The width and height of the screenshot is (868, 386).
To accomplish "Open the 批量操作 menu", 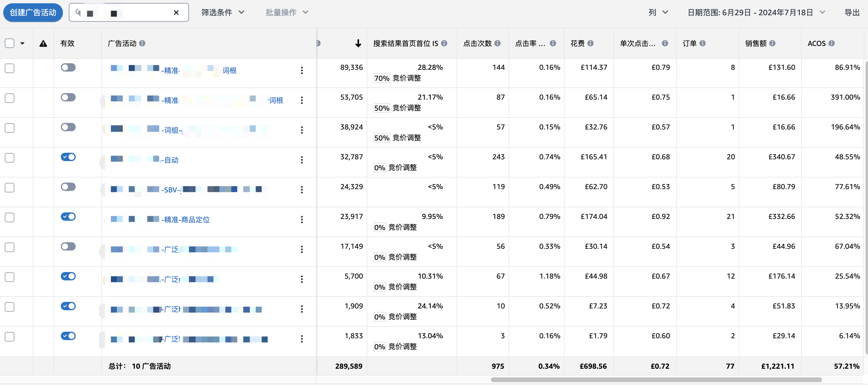I will click(x=286, y=12).
